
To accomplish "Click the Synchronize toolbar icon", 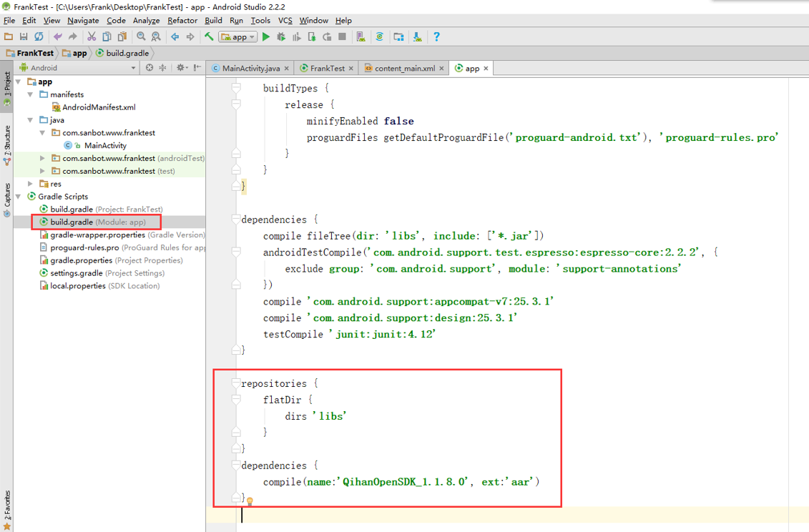I will pyautogui.click(x=39, y=36).
